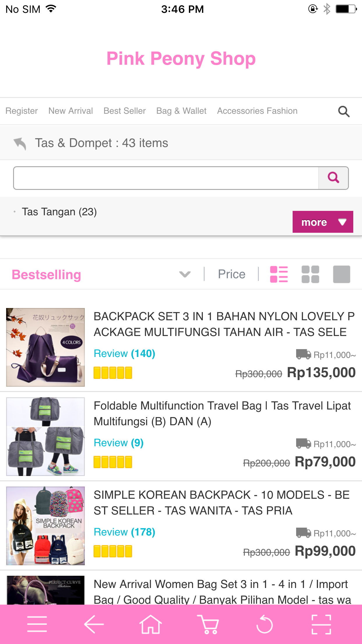Viewport: 362px width, 644px height.
Task: Tap the home icon in the bottom bar
Action: (x=150, y=624)
